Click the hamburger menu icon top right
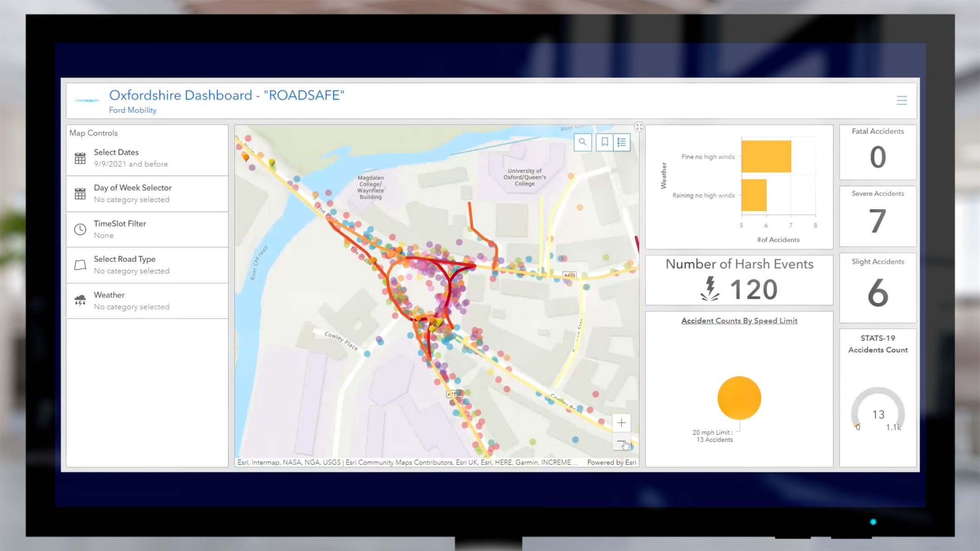The image size is (980, 551). [902, 100]
